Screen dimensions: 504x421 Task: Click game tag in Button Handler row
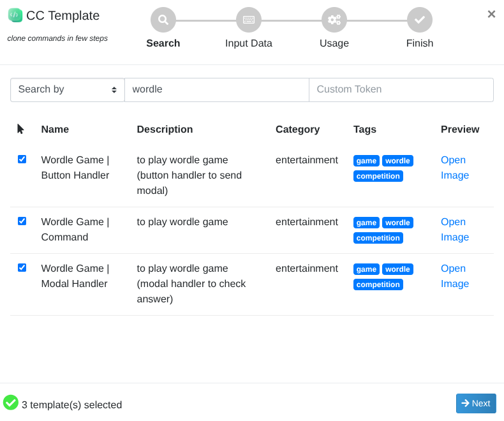click(366, 161)
